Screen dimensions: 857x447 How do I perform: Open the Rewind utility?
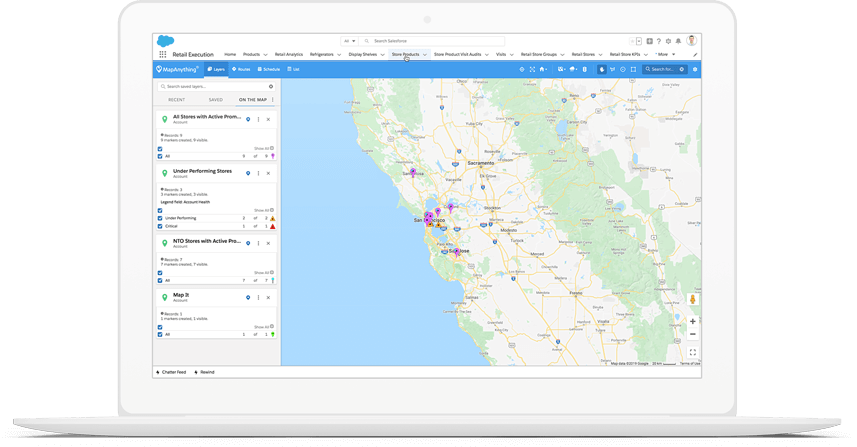[204, 372]
